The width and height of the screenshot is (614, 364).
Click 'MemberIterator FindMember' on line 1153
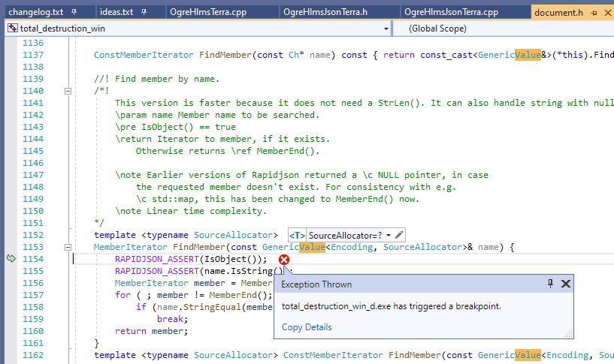coord(159,247)
